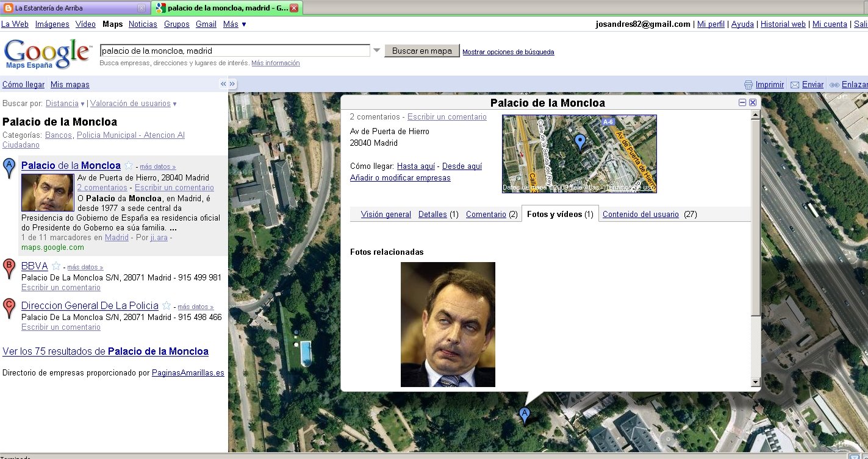868x459 pixels.
Task: Star the Palacio de la Moncloa result
Action: pyautogui.click(x=129, y=165)
